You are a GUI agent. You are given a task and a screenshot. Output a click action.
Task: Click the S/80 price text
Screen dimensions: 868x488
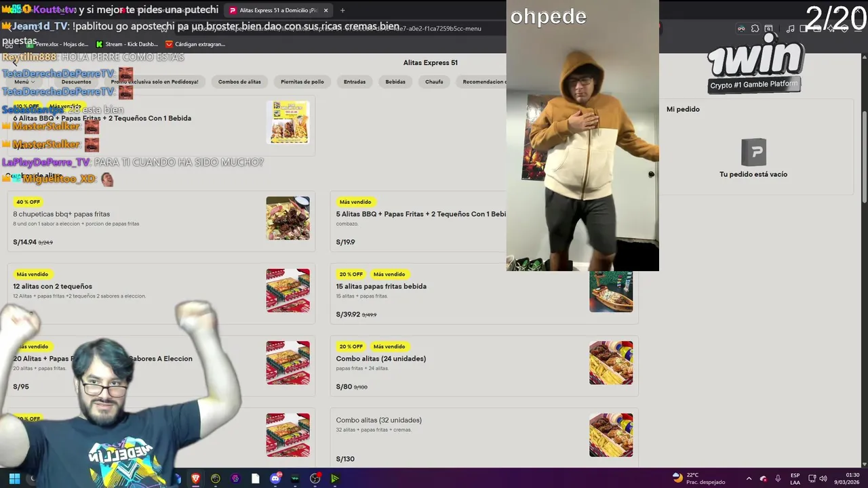344,386
